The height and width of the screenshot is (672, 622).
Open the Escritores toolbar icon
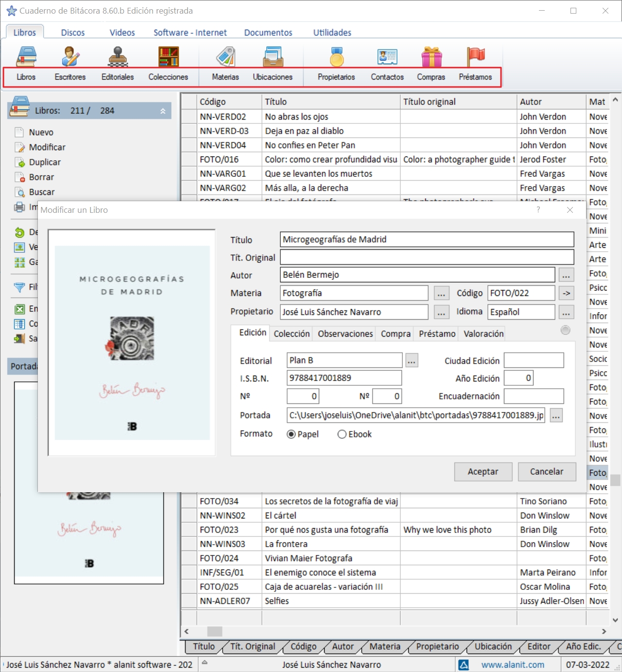(x=70, y=57)
